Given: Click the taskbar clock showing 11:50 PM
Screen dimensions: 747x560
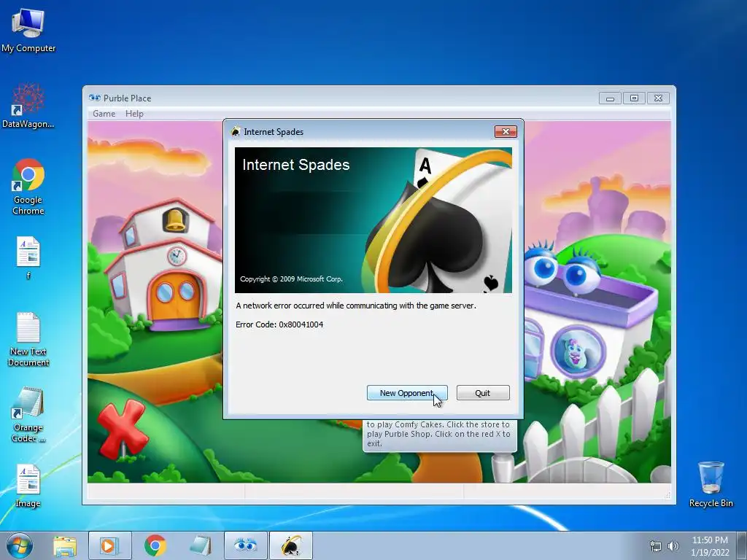Looking at the screenshot, I should point(710,545).
